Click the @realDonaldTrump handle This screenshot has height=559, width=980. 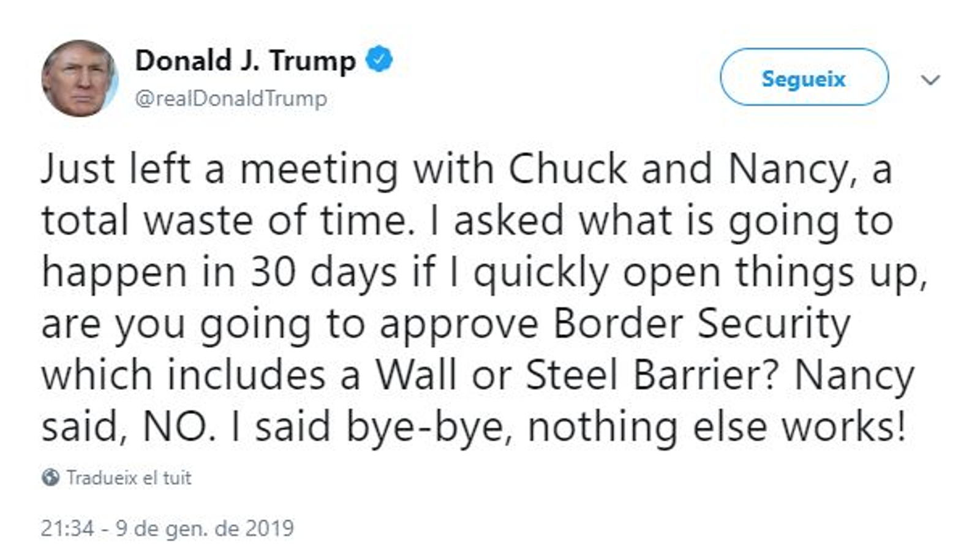point(231,98)
